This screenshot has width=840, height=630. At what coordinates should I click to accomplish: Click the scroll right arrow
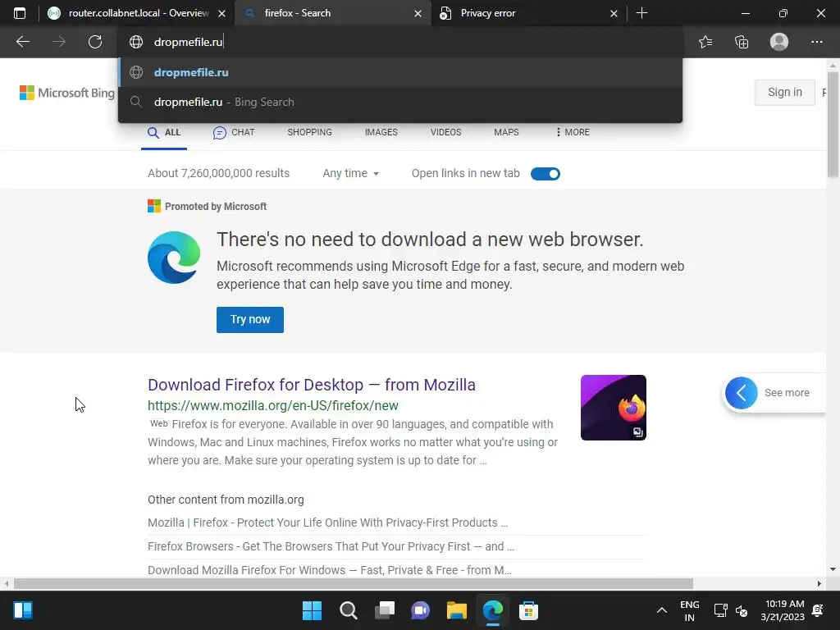pyautogui.click(x=819, y=583)
